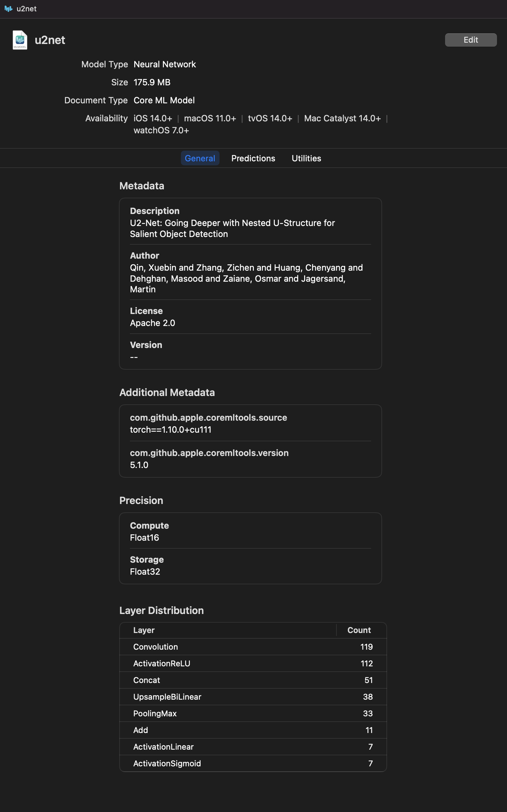Click the Apache 2.0 license text
507x812 pixels.
(x=153, y=323)
